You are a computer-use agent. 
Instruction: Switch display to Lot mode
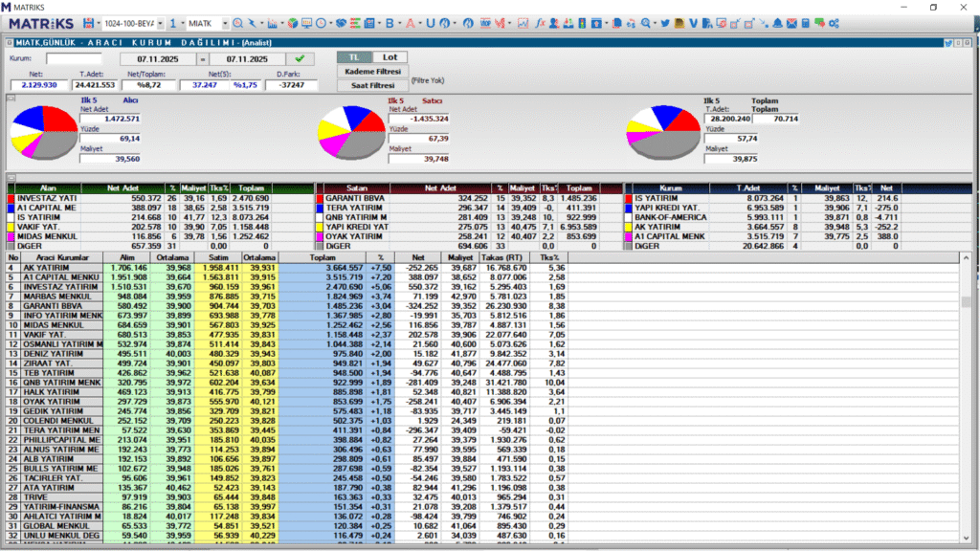(x=389, y=57)
